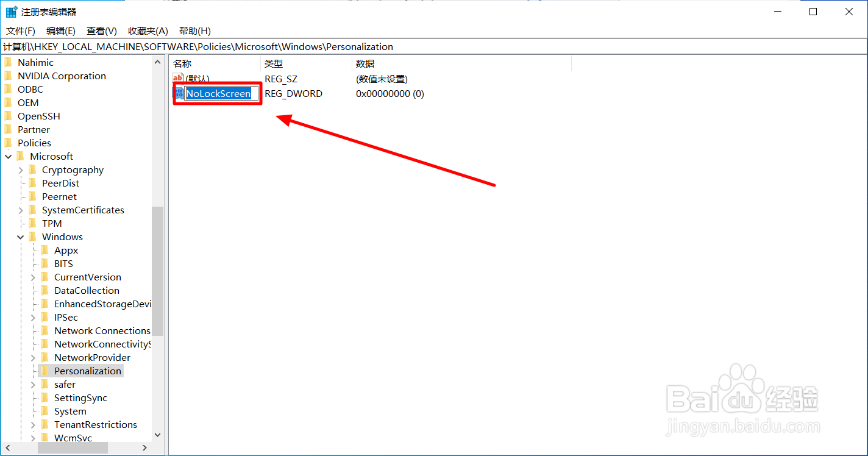This screenshot has height=456, width=868.
Task: Collapse the Windows node
Action: 21,237
